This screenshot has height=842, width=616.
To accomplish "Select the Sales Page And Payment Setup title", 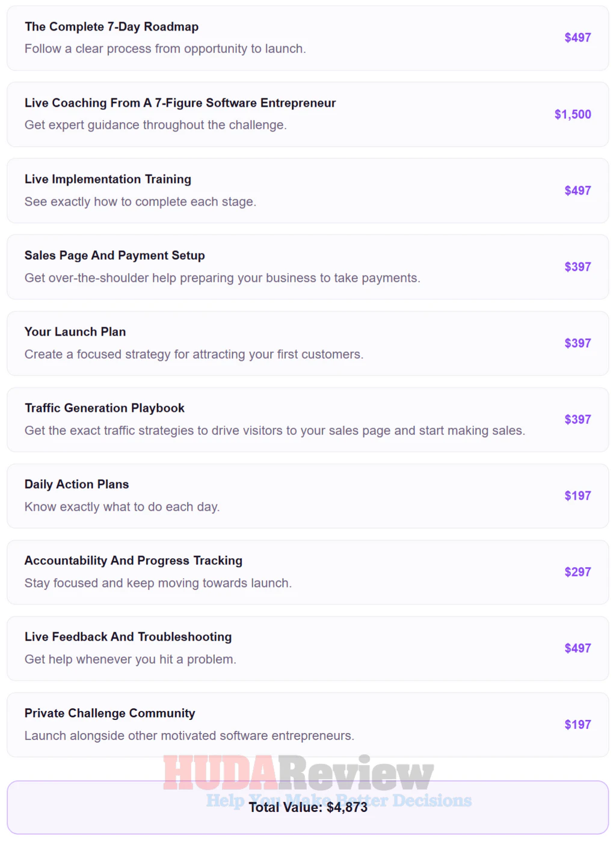I will tap(114, 256).
